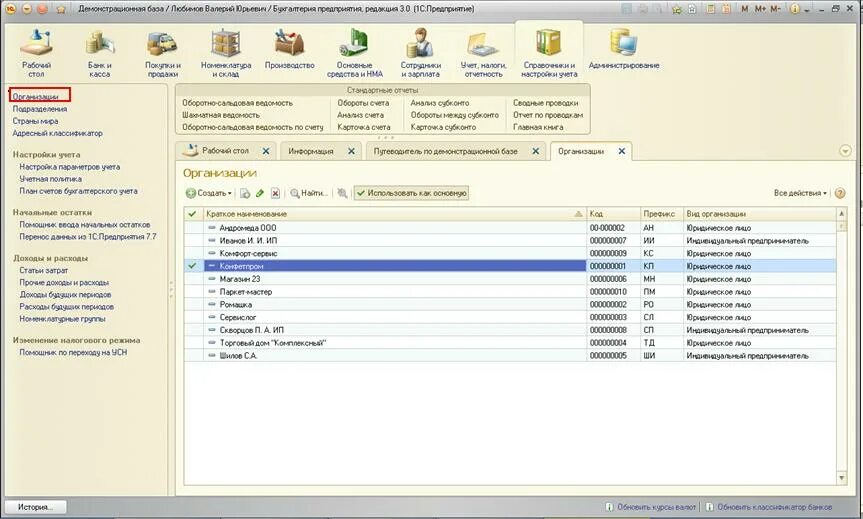This screenshot has width=863, height=519.
Task: Open the Статьи затрат link
Action: point(43,270)
